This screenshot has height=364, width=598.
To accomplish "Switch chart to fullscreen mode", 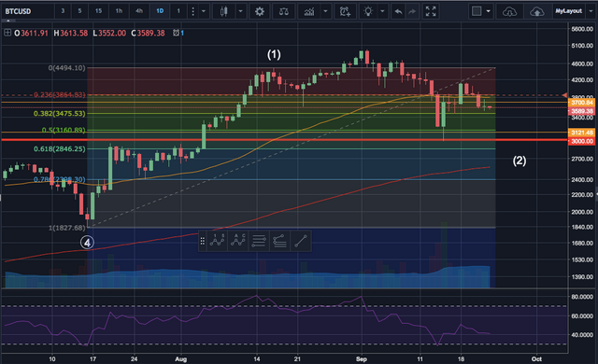I will pos(431,11).
